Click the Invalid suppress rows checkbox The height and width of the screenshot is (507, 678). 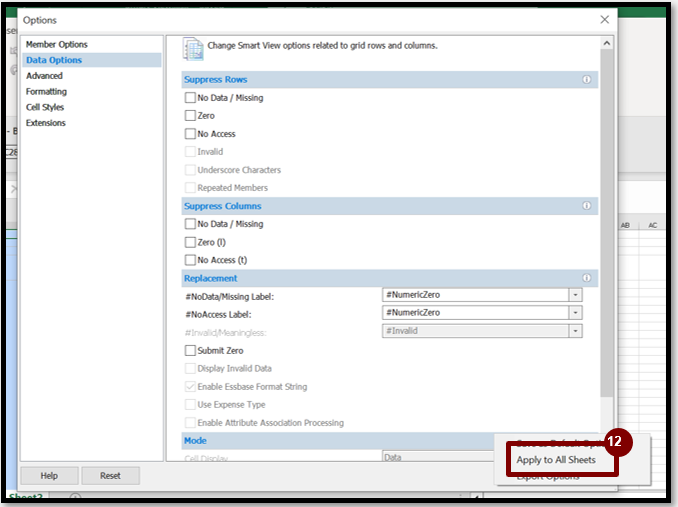click(x=190, y=152)
